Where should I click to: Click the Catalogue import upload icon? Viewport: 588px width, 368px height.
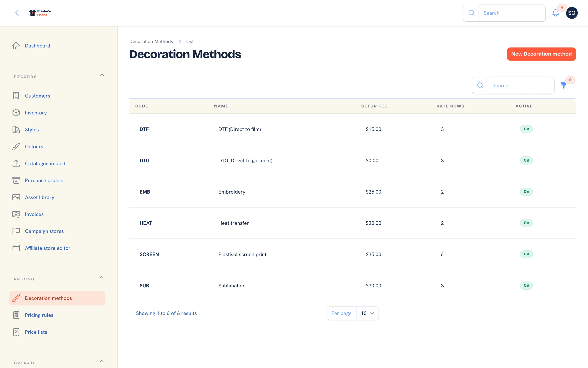point(16,163)
